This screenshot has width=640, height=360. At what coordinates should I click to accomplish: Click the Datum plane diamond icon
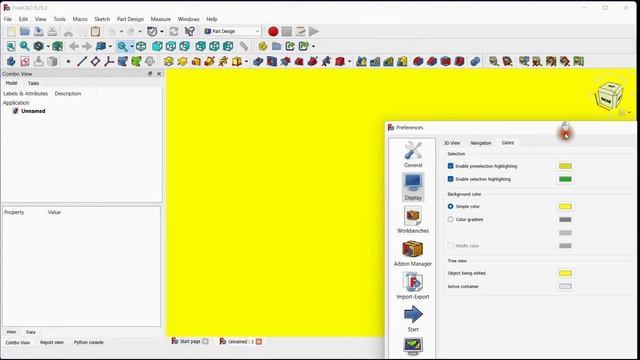coord(95,62)
